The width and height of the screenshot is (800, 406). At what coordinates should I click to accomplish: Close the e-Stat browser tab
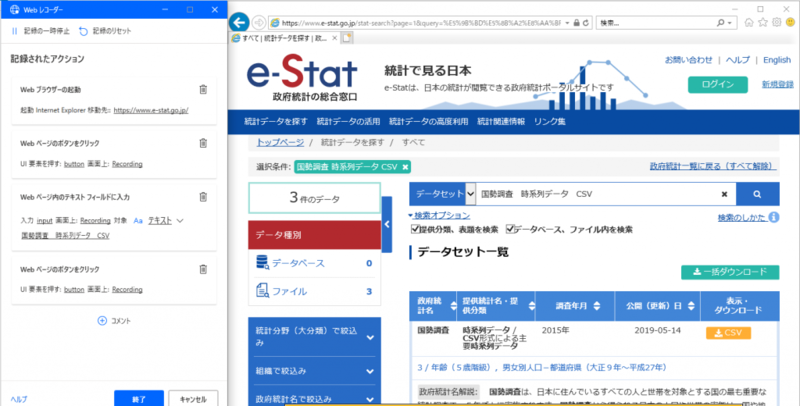[x=335, y=38]
